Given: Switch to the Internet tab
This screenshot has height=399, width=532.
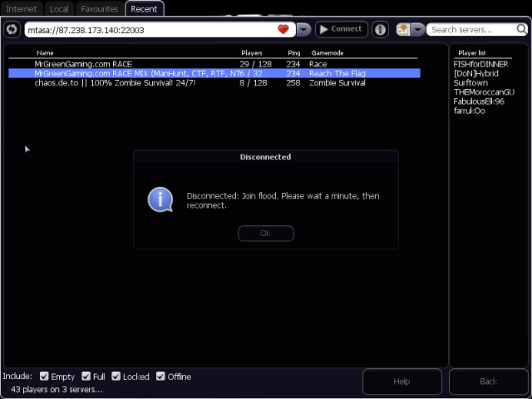Looking at the screenshot, I should pos(22,9).
